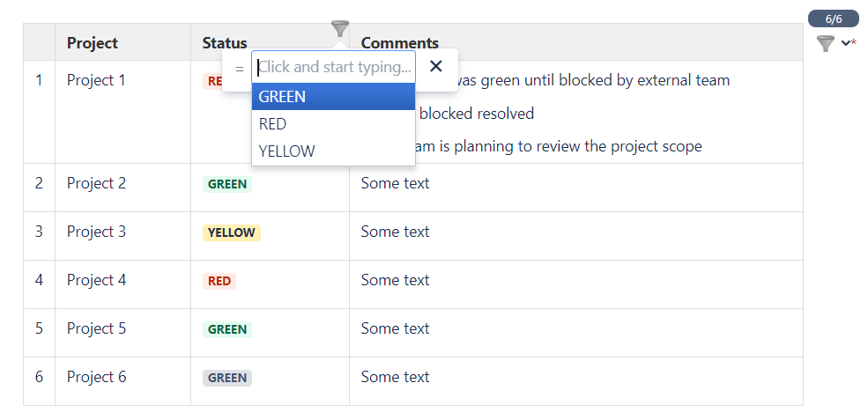Click Project 6 comment text cell
Screen dimensions: 868x420
tap(576, 381)
